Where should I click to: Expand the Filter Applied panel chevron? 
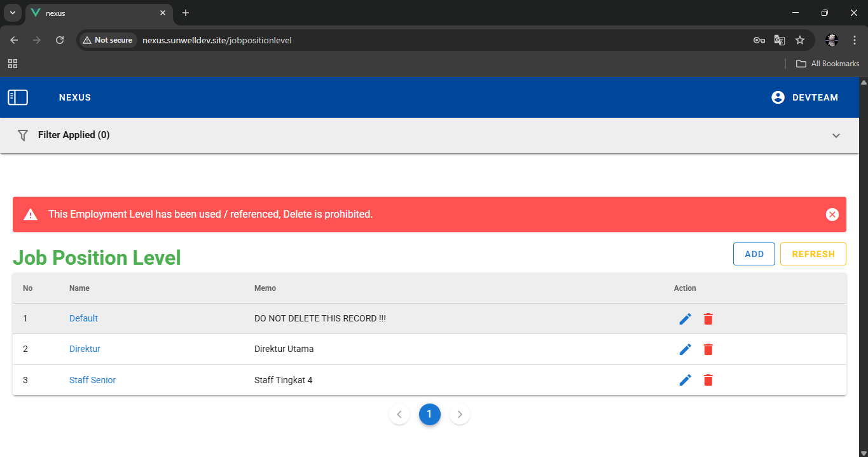[836, 136]
